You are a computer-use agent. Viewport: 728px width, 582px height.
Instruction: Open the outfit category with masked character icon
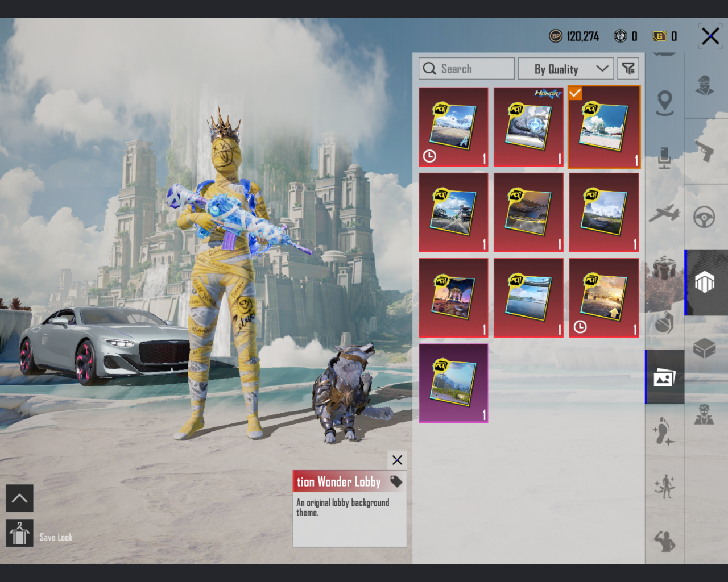(x=705, y=86)
